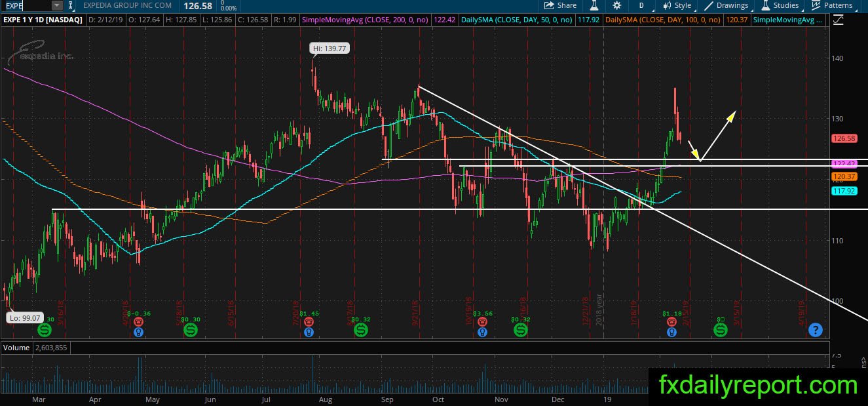The image size is (868, 406).
Task: Click the 2,603,855 volume value
Action: [x=50, y=346]
